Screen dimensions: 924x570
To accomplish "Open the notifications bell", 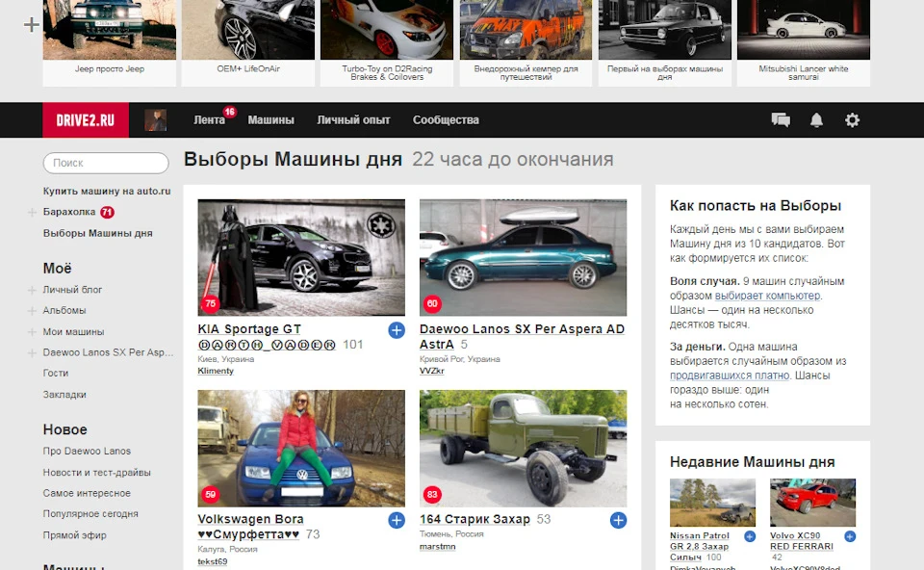I will (816, 120).
